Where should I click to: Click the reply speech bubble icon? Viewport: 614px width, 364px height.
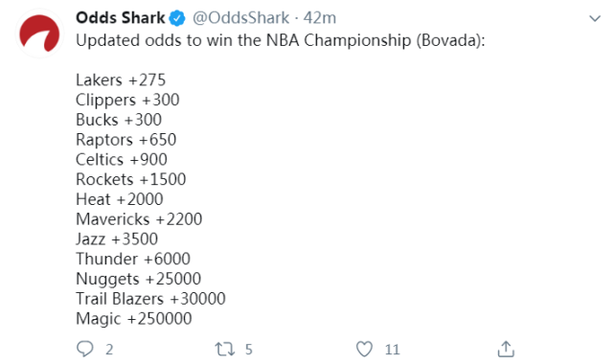coord(85,349)
